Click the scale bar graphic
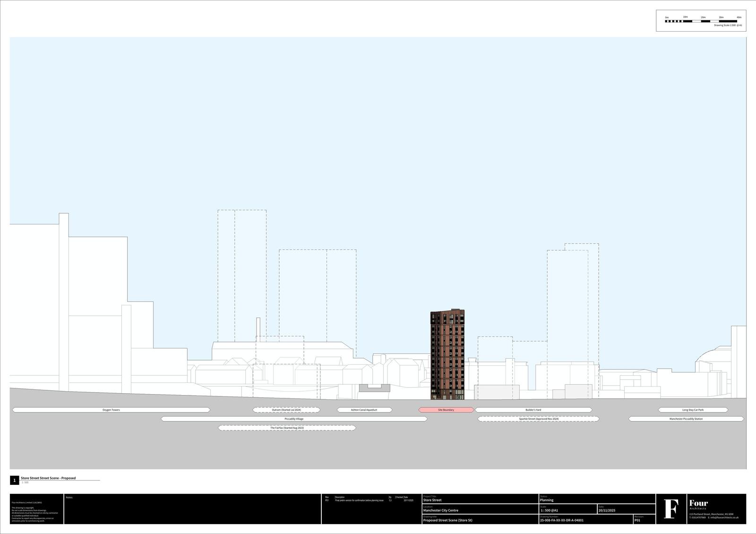Image resolution: width=756 pixels, height=534 pixels. [701, 21]
